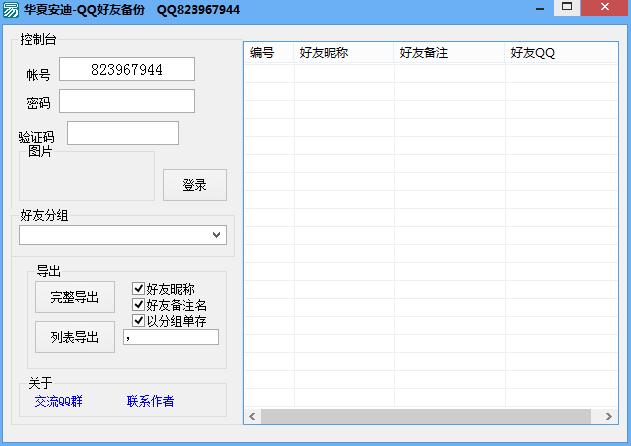
Task: Click the horizontal scrollbar left arrow
Action: [x=252, y=416]
